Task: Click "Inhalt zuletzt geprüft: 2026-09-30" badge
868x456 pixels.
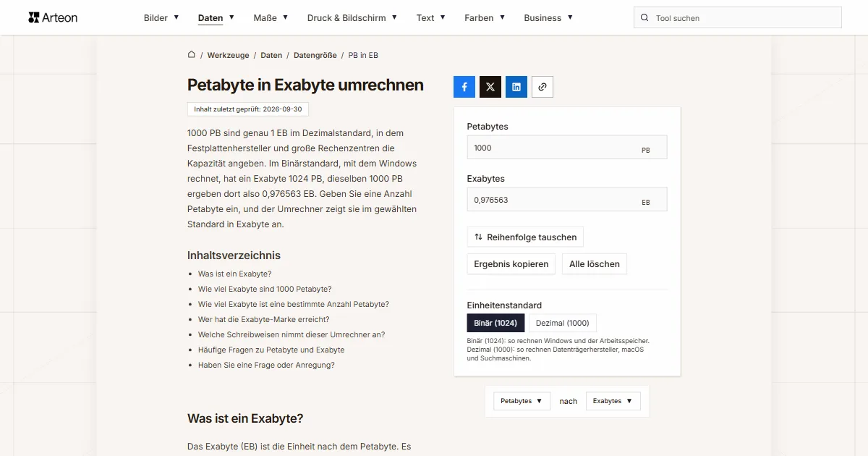Action: (x=248, y=109)
